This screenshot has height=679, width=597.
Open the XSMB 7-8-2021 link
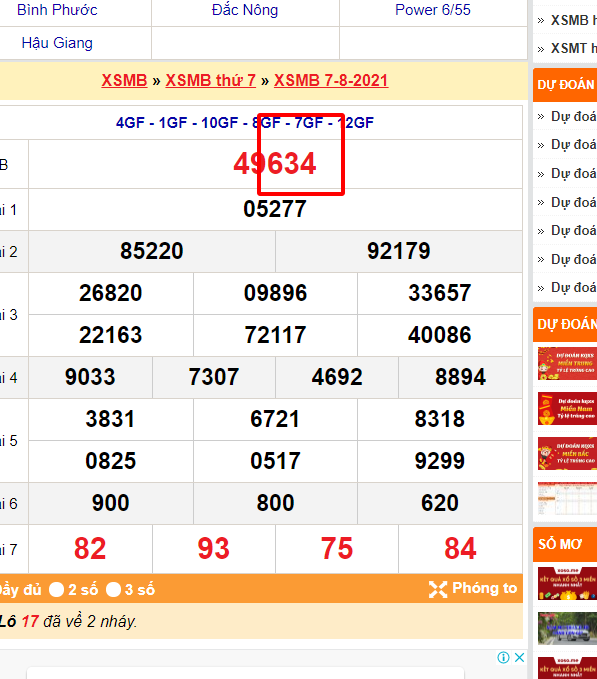point(331,81)
